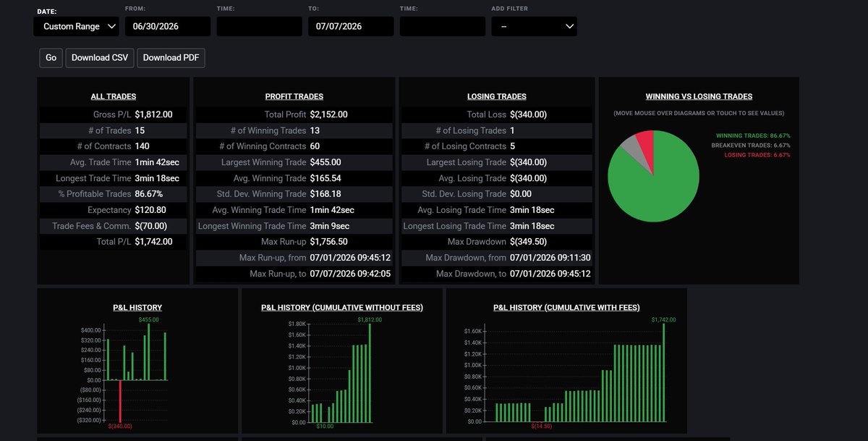
Task: Click the $10.00 label under cumulative without fees chart
Action: (x=325, y=427)
